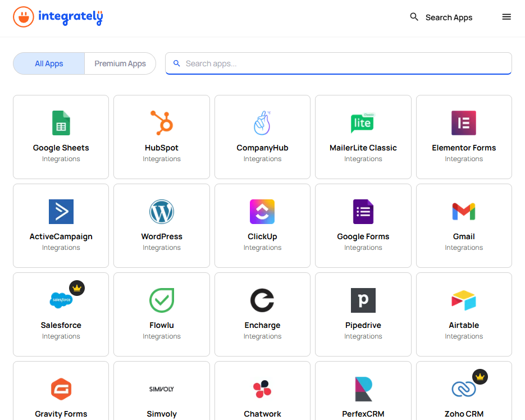Click MailerLite Classic title

click(x=363, y=148)
